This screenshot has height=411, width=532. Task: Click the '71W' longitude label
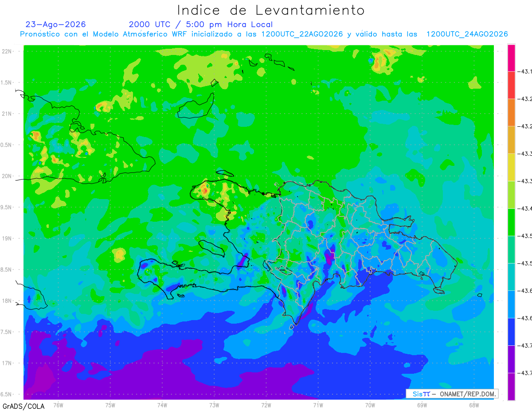(x=318, y=405)
